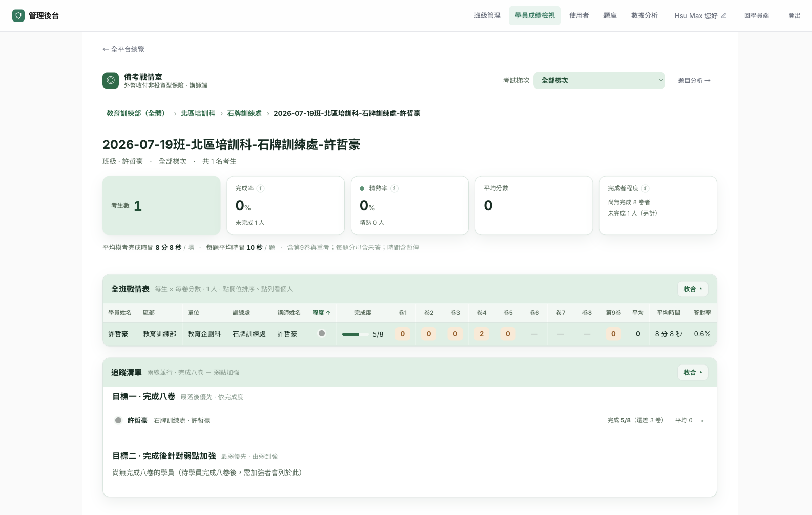Viewport: 812px width, 515px height.
Task: Click the gray status dot in 追蹤清單 row
Action: (x=118, y=420)
